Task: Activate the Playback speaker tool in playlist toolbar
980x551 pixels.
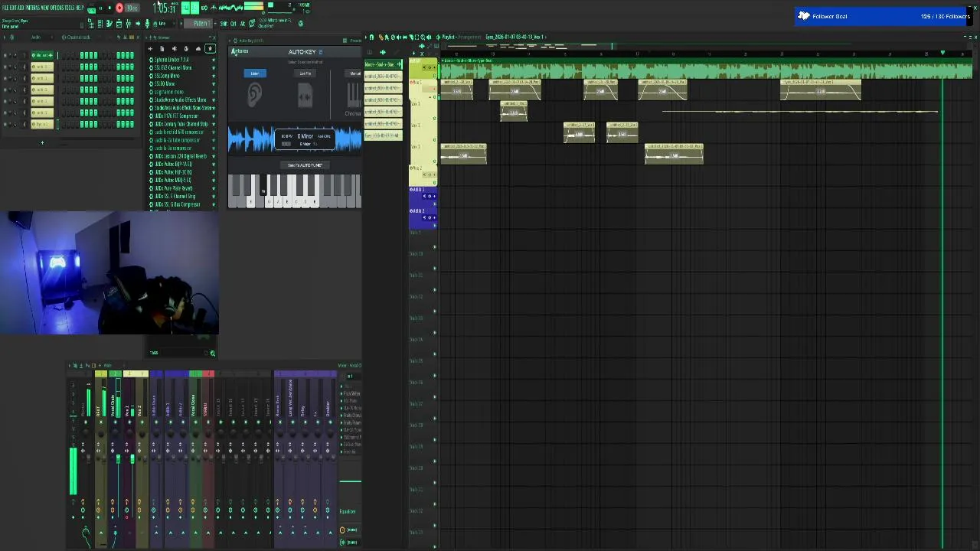Action: coord(429,37)
